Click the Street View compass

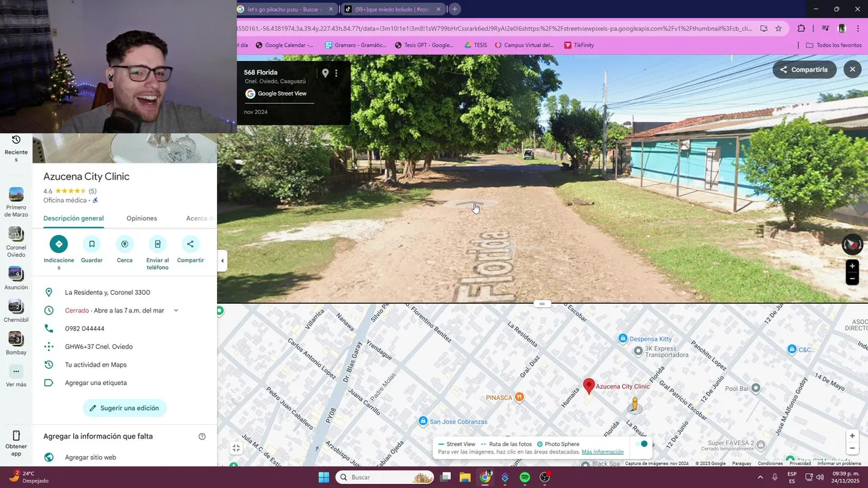tap(852, 244)
